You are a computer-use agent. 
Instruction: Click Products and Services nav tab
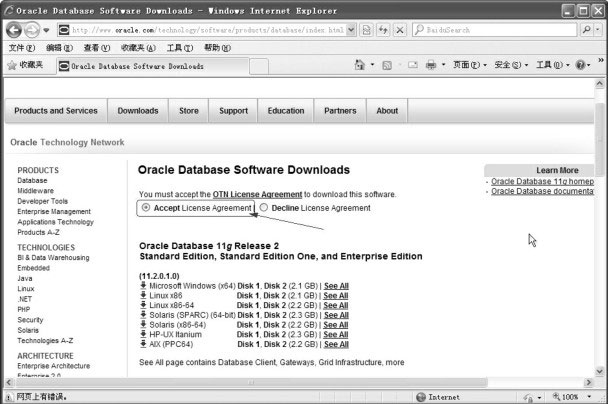point(56,111)
